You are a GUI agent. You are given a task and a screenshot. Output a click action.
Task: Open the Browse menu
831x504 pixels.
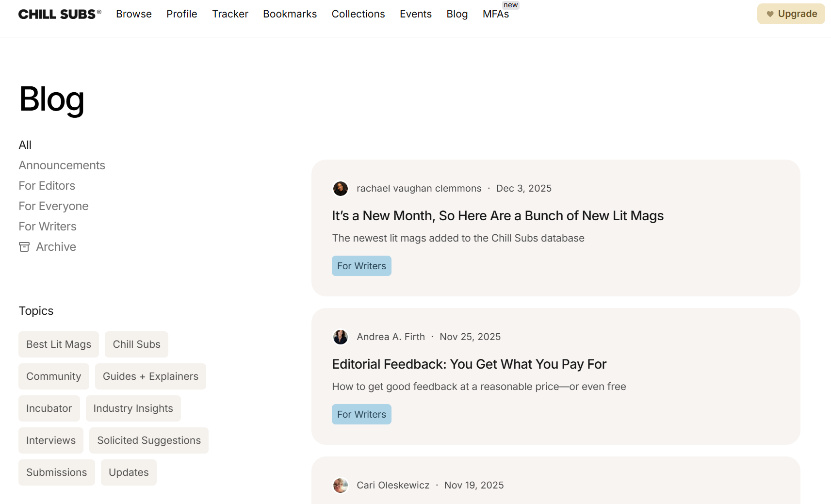[134, 14]
